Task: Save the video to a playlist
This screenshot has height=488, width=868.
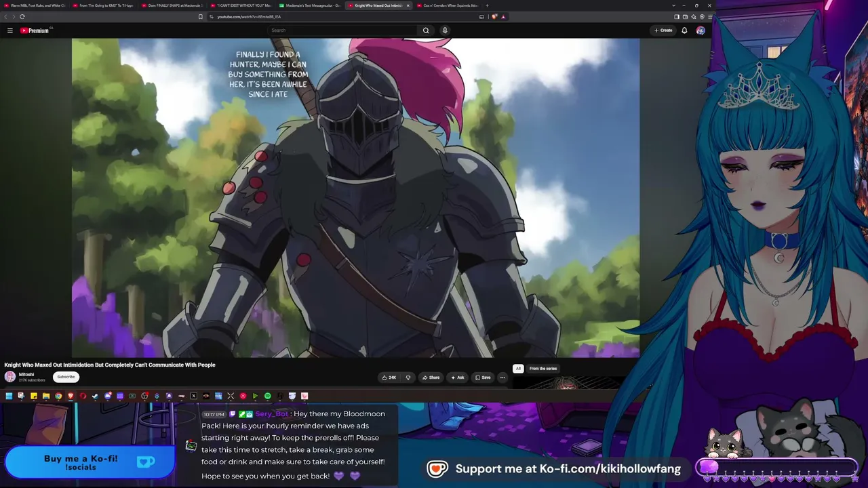Action: tap(483, 378)
